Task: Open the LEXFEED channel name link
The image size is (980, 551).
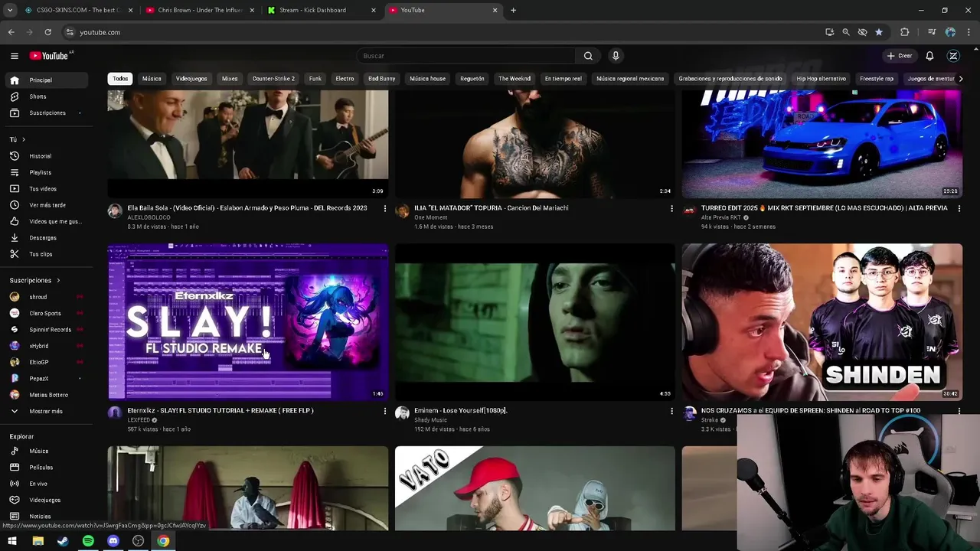Action: [139, 420]
